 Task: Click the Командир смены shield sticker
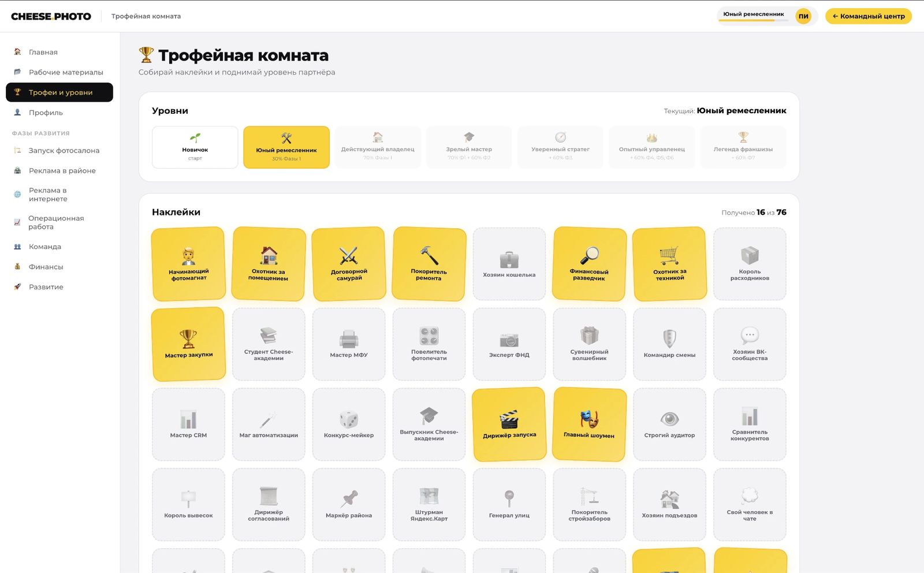669,344
